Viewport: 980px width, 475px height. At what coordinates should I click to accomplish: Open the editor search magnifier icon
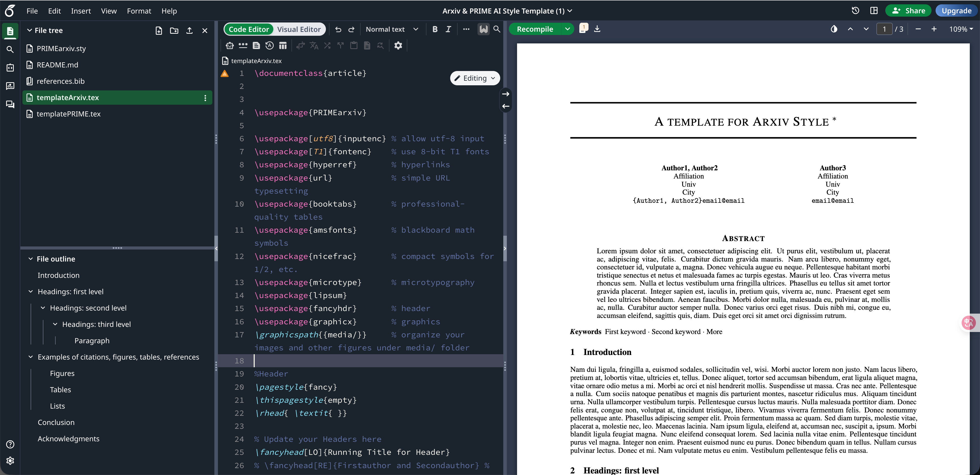(x=497, y=29)
